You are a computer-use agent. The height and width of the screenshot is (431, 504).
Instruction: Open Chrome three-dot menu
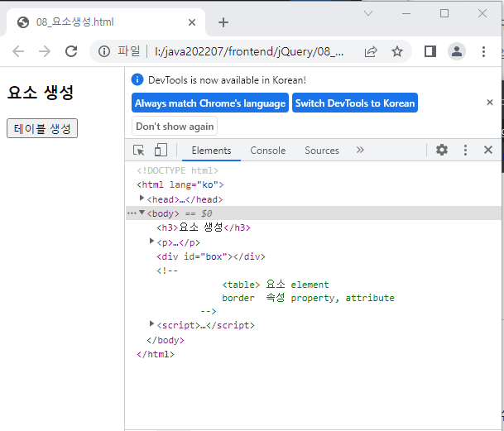click(x=483, y=51)
